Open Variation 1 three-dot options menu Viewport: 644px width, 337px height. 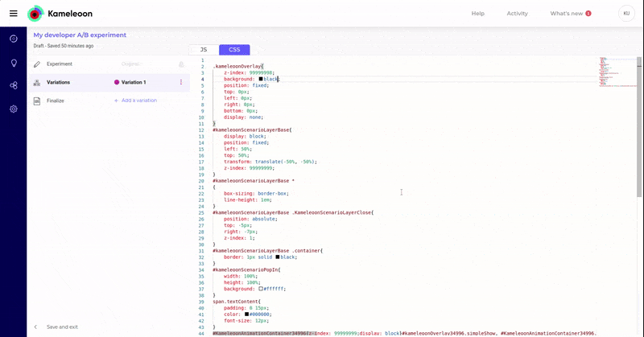(x=181, y=82)
